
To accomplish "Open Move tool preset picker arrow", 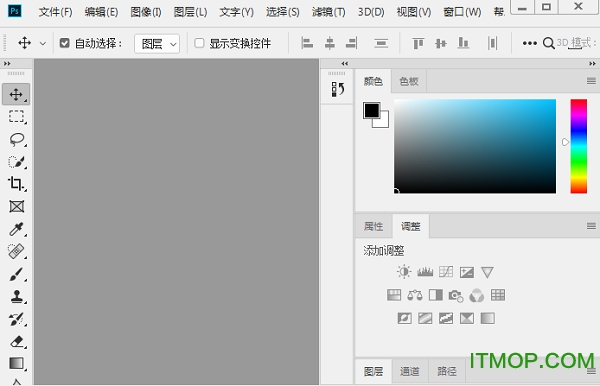I will (x=43, y=44).
